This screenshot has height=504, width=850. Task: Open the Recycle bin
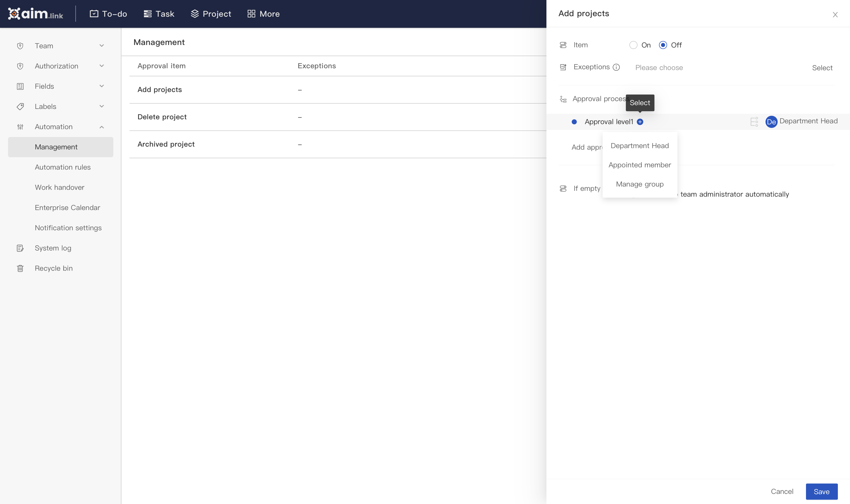tap(53, 268)
